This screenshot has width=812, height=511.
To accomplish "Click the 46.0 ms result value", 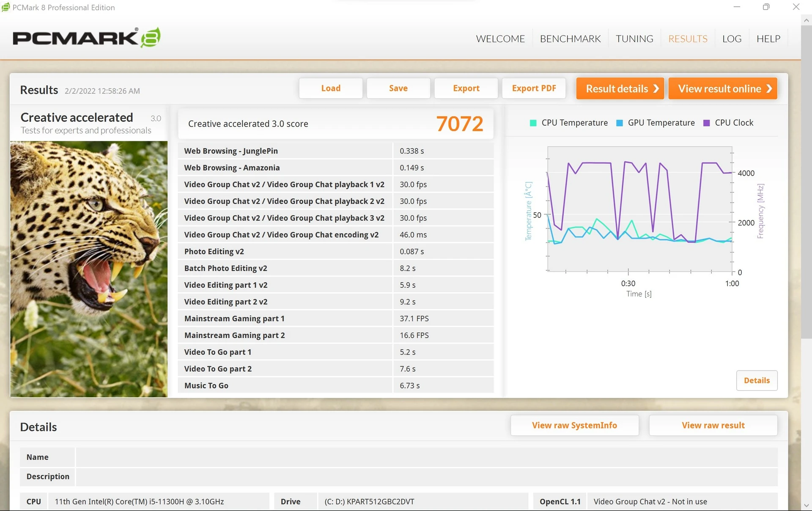I will 413,235.
